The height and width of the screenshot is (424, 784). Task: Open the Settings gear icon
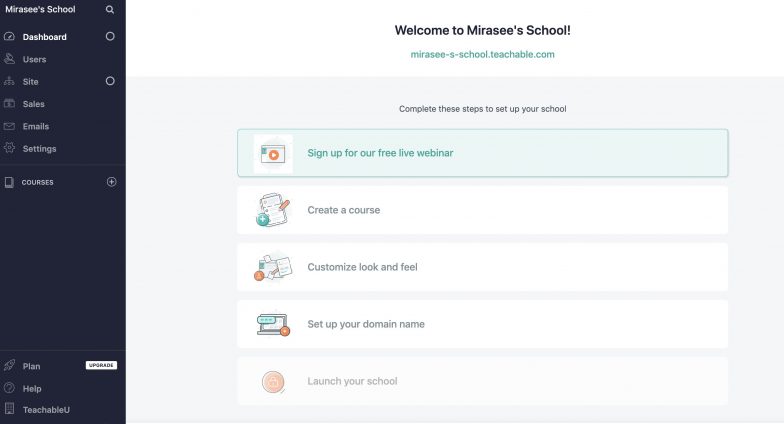9,148
